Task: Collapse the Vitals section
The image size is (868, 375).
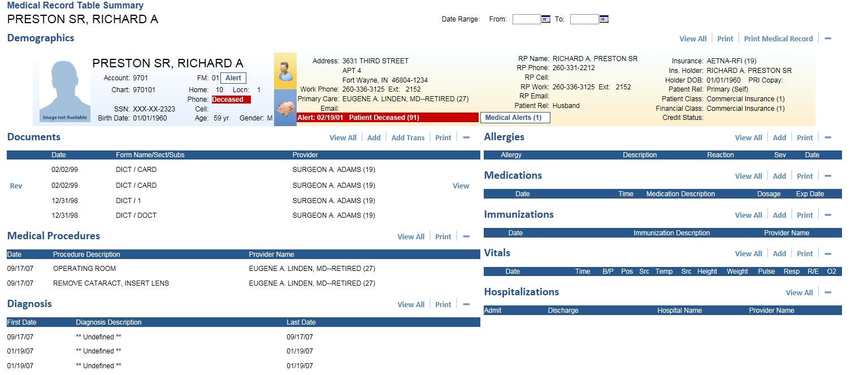Action: 827,253
